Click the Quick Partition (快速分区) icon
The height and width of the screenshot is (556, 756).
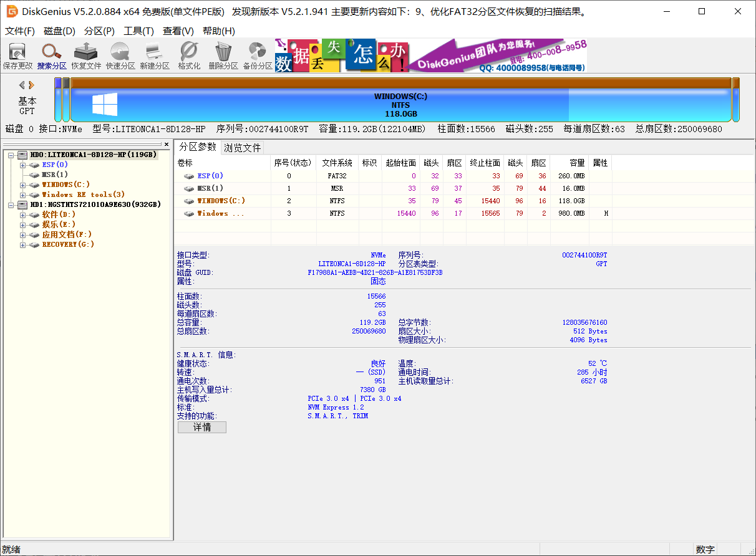(x=120, y=51)
